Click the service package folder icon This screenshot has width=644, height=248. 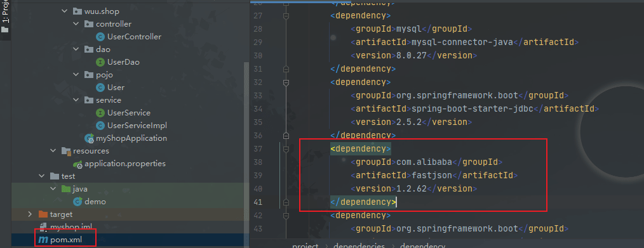point(89,100)
